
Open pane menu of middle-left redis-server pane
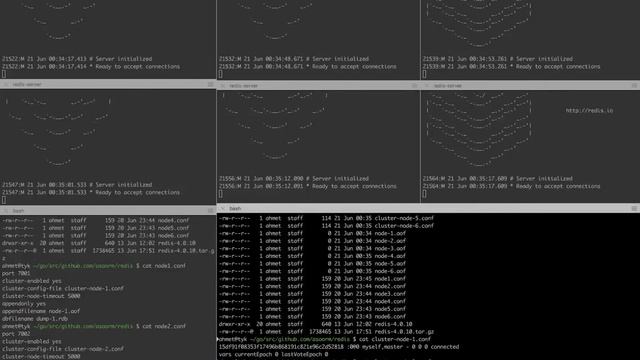point(211,84)
